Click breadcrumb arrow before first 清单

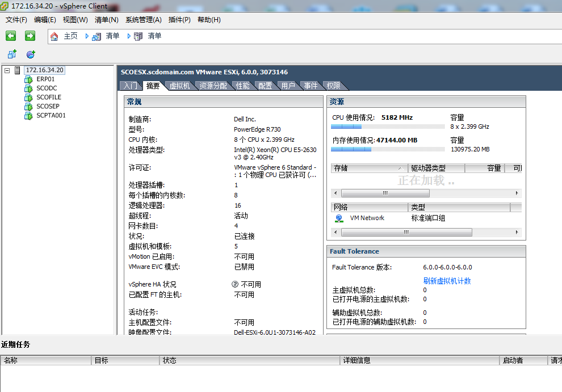point(87,36)
